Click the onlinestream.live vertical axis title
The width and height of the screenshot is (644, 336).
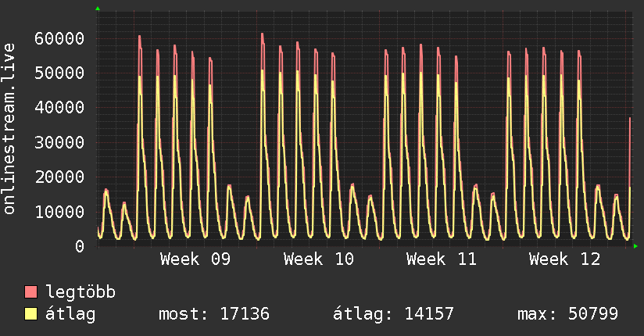click(x=9, y=129)
